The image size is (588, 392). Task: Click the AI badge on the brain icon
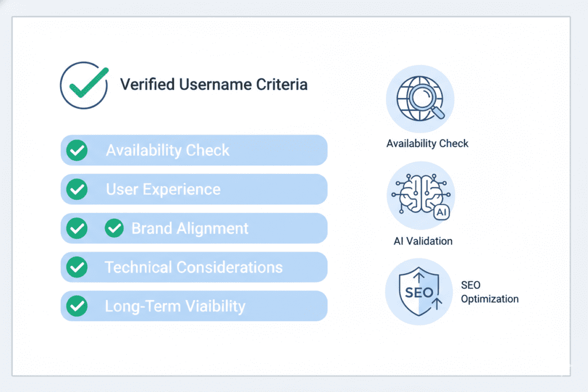coord(441,213)
